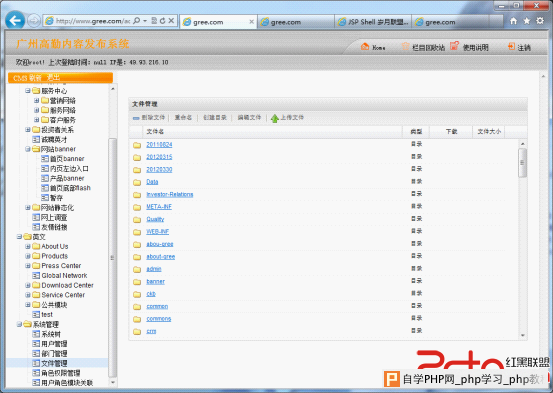Click green 上传文件 upload arrow
The height and width of the screenshot is (393, 553).
275,118
